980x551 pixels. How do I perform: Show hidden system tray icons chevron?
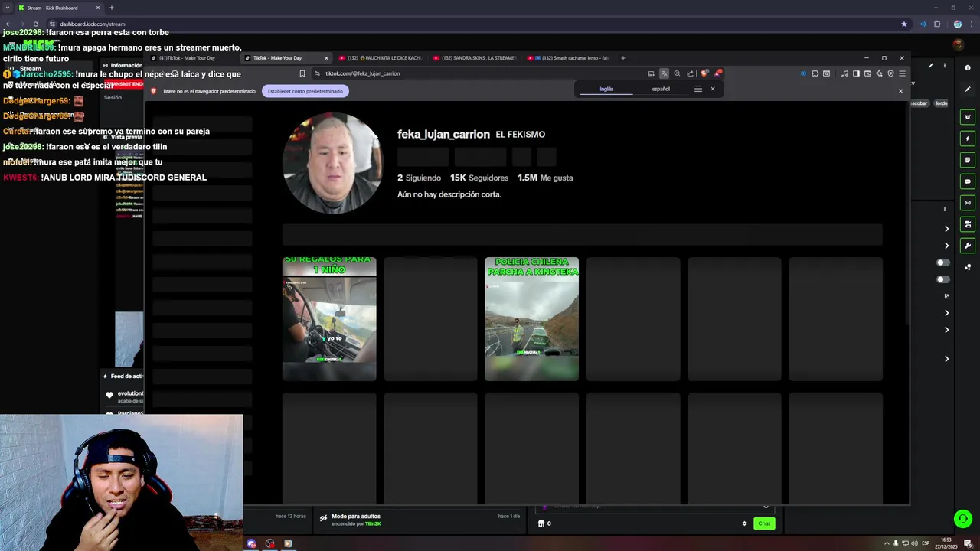[x=887, y=543]
